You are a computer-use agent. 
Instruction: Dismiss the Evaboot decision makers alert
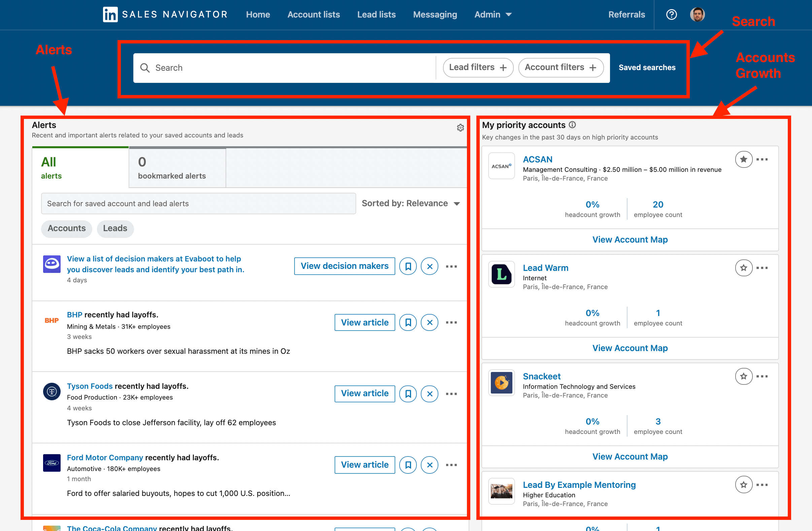pyautogui.click(x=430, y=266)
